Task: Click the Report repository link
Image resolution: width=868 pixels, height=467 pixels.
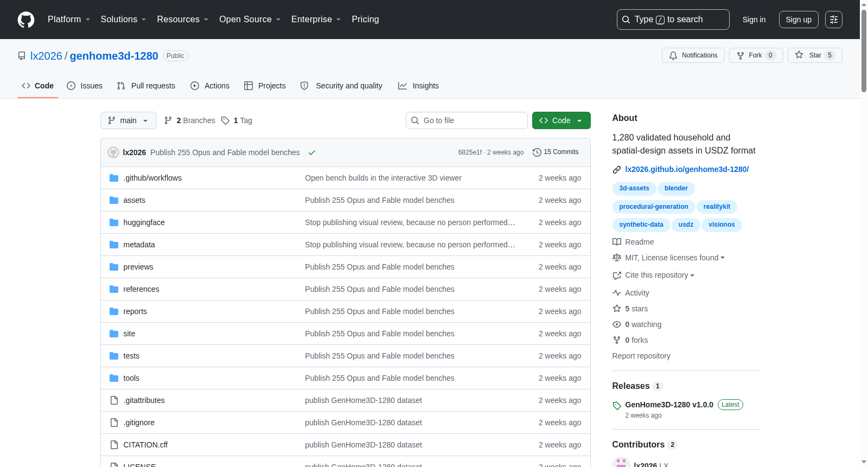Action: pos(641,356)
